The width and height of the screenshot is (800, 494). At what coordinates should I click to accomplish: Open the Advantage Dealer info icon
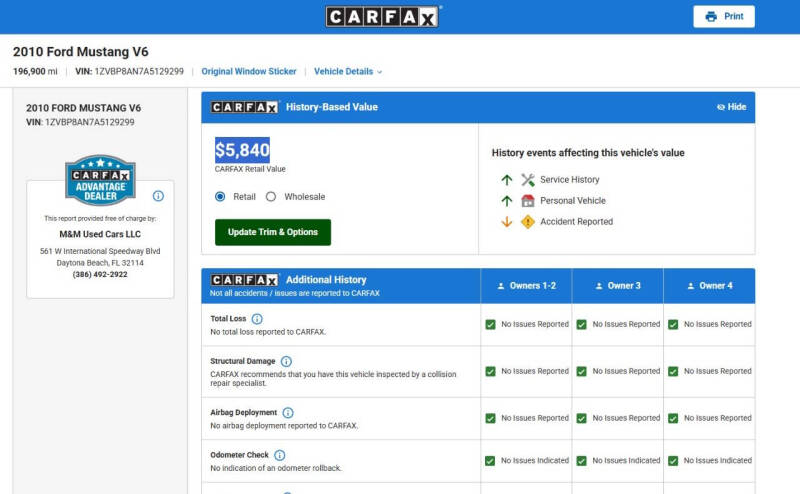[158, 196]
